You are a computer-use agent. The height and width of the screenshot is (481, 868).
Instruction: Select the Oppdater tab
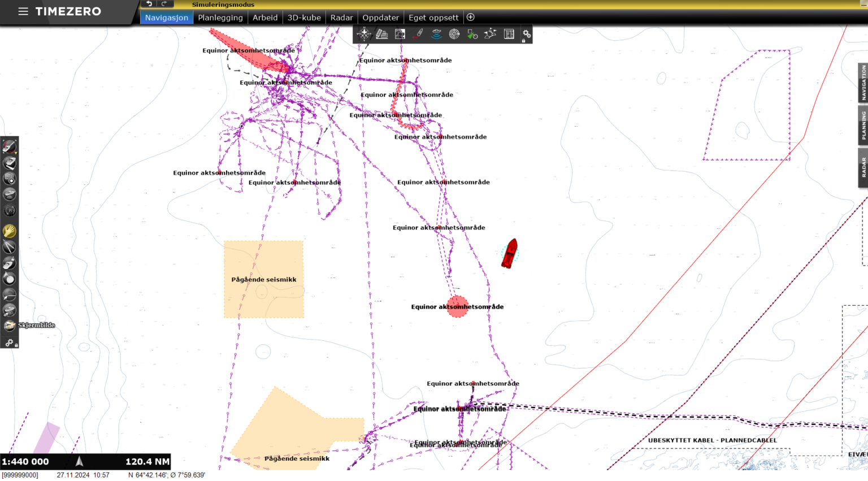[380, 18]
